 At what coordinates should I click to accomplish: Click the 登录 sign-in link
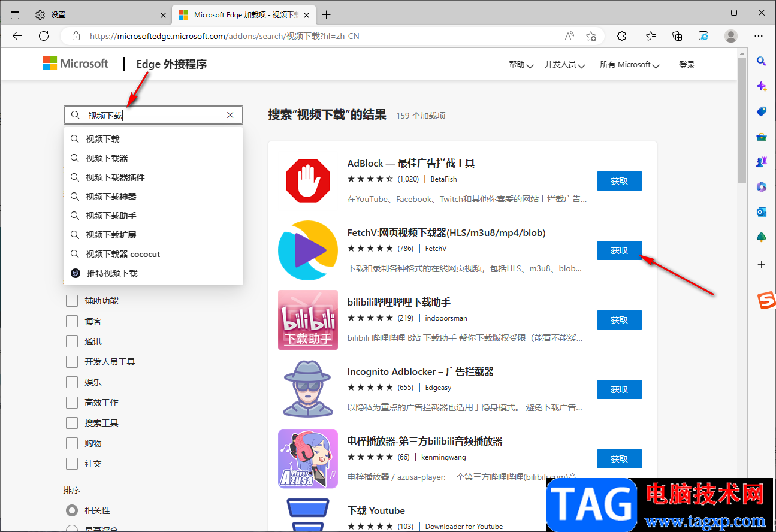(x=687, y=65)
